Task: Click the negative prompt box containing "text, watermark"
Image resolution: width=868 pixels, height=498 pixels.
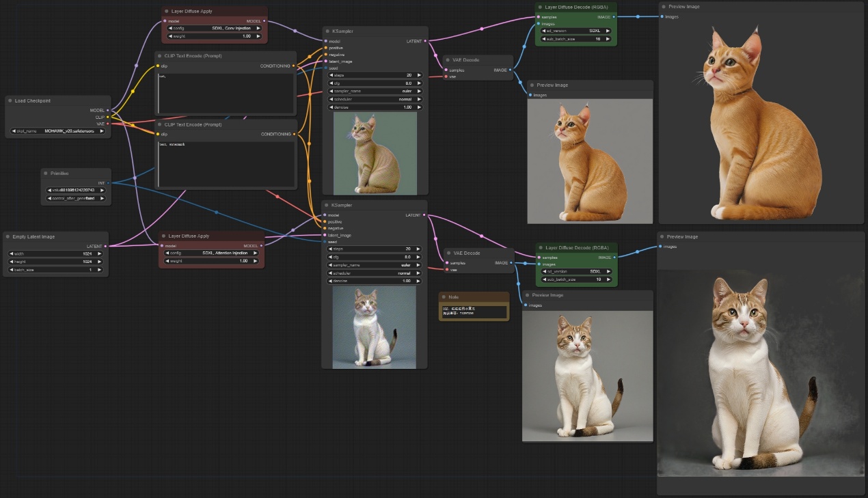Action: point(226,164)
